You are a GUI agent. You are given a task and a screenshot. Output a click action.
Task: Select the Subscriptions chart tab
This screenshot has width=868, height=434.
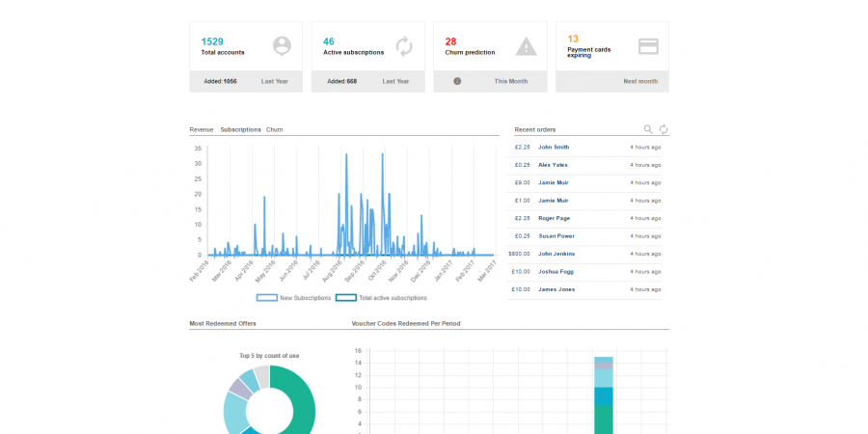pyautogui.click(x=240, y=129)
